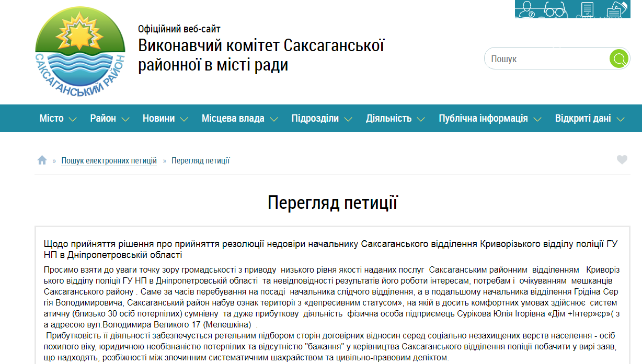
Task: Open the Підрозділи menu item
Action: click(x=315, y=119)
